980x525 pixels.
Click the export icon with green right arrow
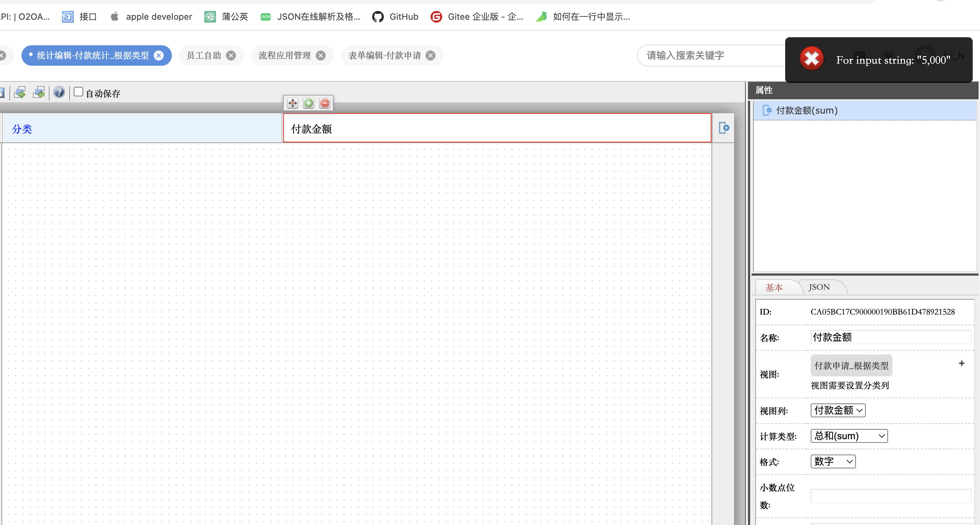coord(19,92)
